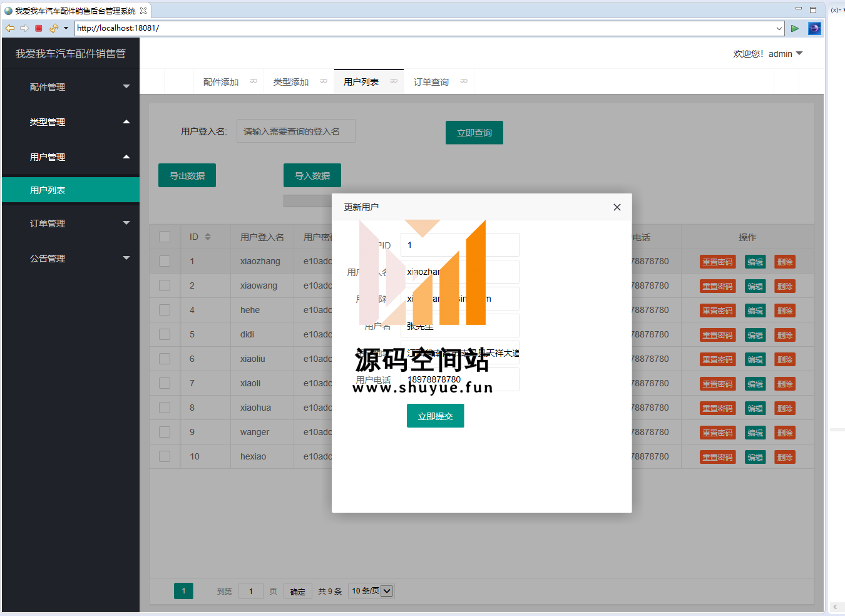Viewport: 845px width, 616px height.
Task: Expand the 配件管理 sidebar menu
Action: tap(71, 87)
